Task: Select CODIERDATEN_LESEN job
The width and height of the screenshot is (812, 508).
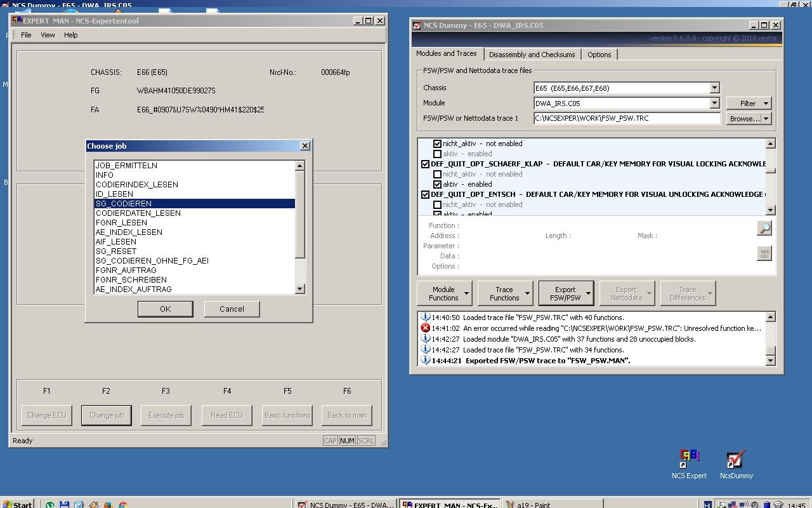Action: point(195,213)
